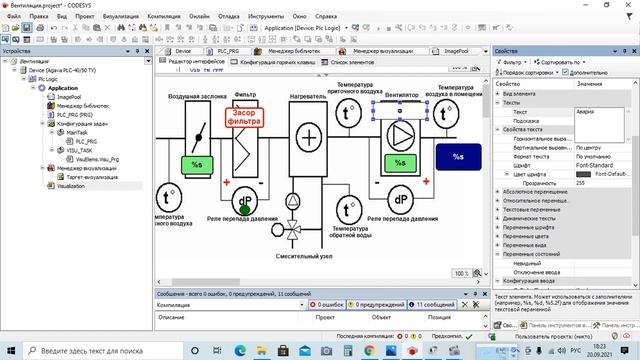Image resolution: width=640 pixels, height=360 pixels.
Task: Pin the Свойства panel with the pin icon
Action: [x=624, y=51]
